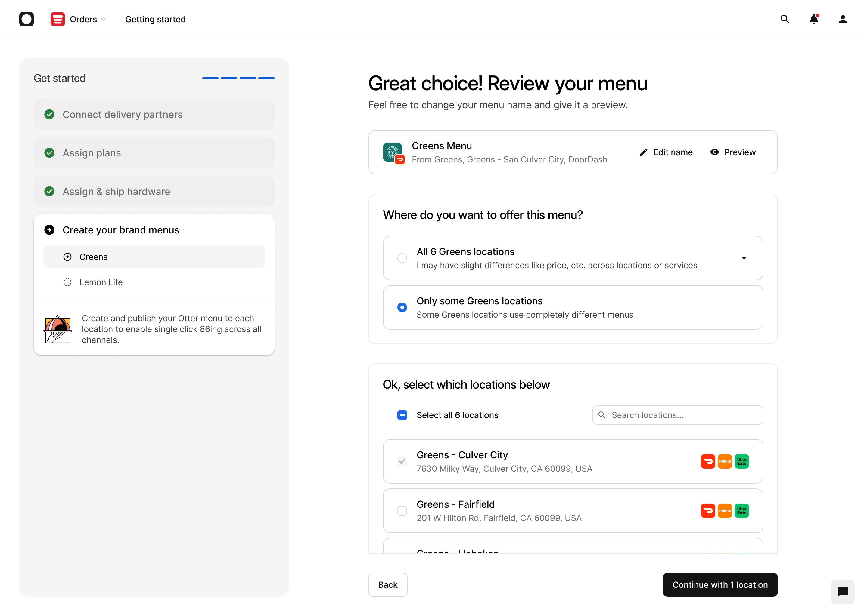Open the Orders app switcher dropdown
This screenshot has width=867, height=616.
click(79, 19)
